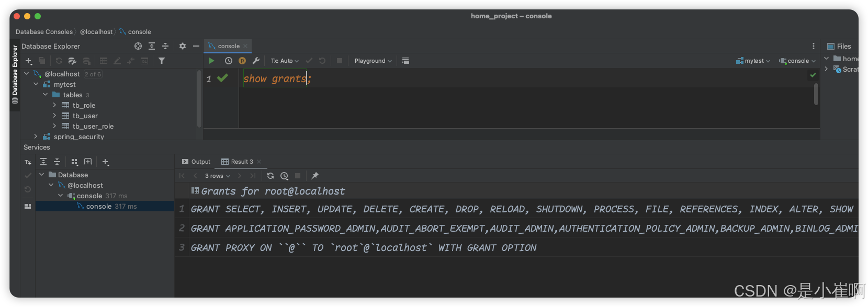Expand the home folder in Files panel
868x307 pixels.
click(x=827, y=59)
